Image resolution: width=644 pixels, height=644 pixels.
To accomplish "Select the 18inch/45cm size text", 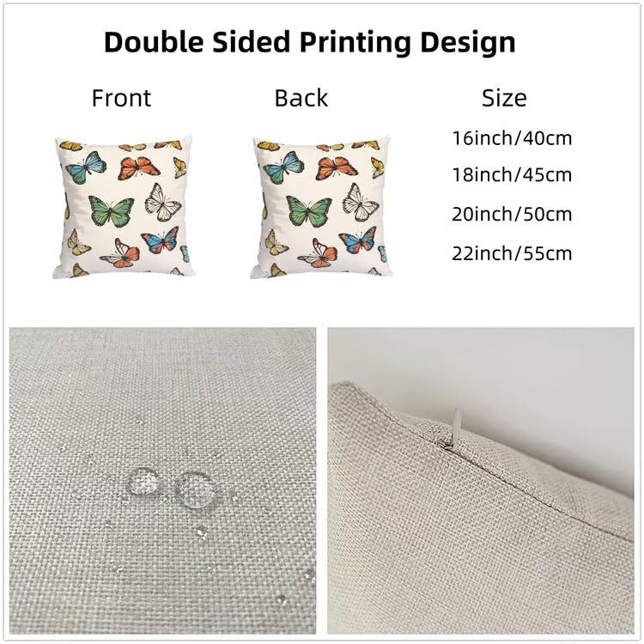I will point(512,175).
